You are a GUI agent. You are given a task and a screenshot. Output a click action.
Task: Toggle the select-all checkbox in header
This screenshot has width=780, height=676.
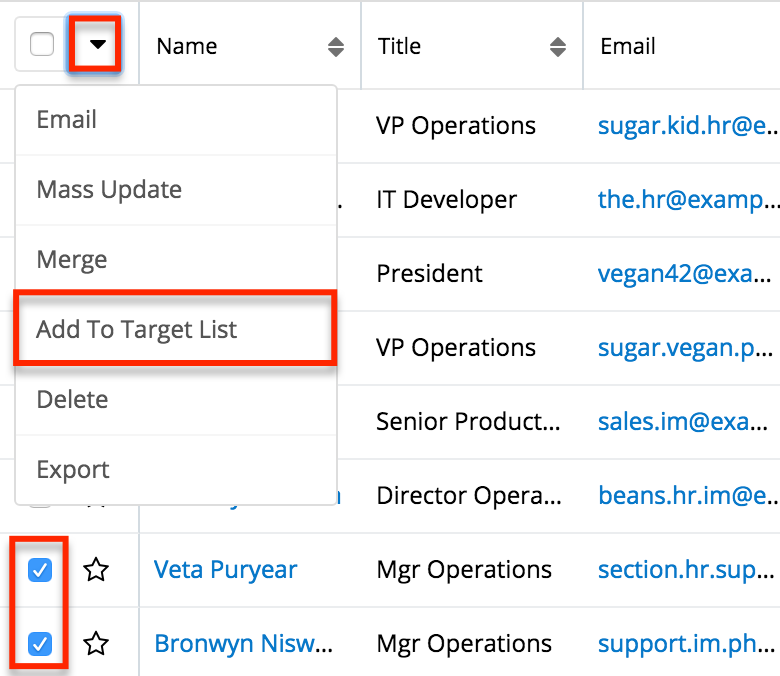click(x=42, y=45)
